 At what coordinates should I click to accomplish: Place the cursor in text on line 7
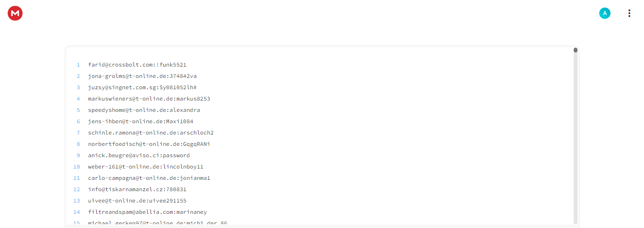click(x=151, y=133)
